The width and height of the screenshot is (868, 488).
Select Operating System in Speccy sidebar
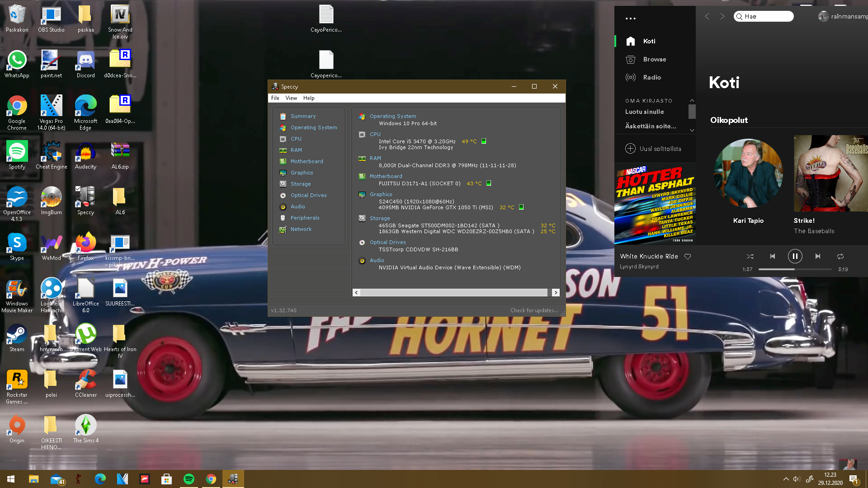(x=314, y=127)
